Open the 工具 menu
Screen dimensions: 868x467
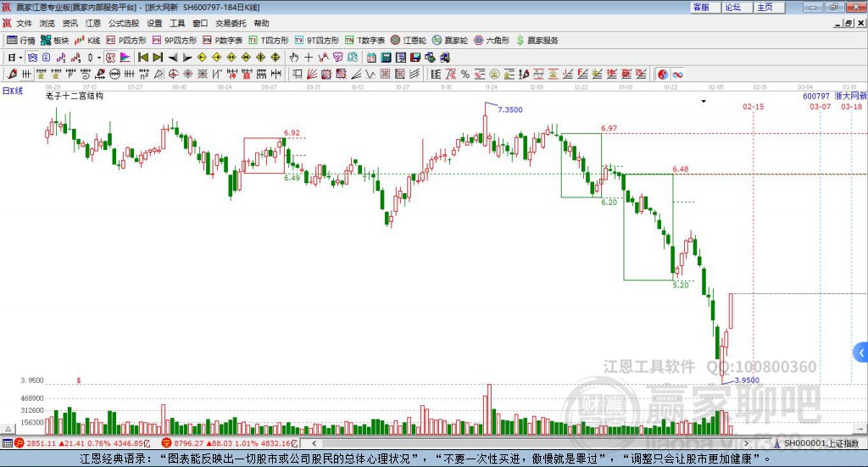point(177,23)
